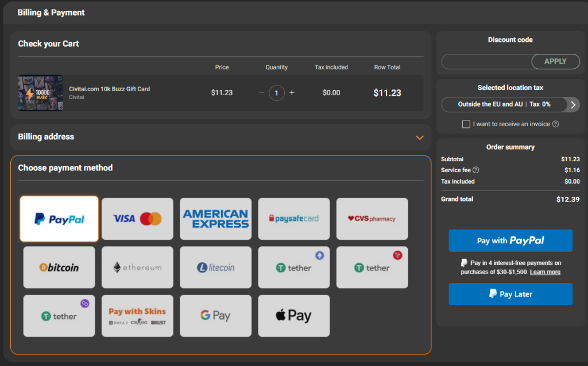Click the "Check your Cart" heading

[x=48, y=44]
